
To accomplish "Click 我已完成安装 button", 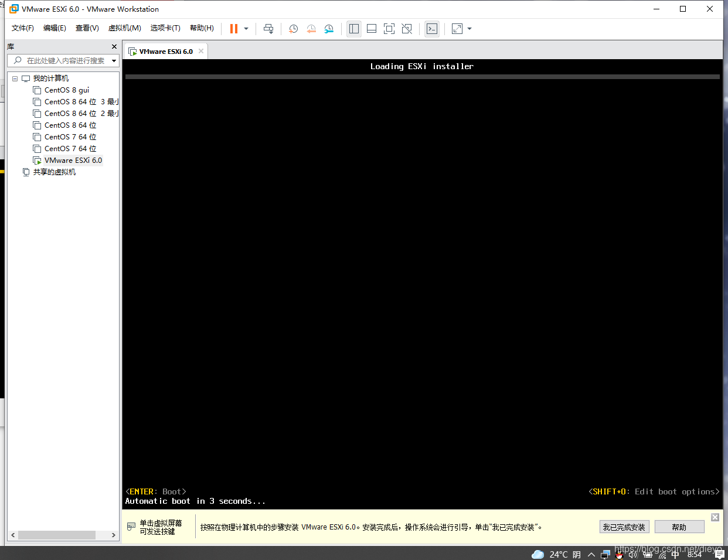I will (624, 527).
